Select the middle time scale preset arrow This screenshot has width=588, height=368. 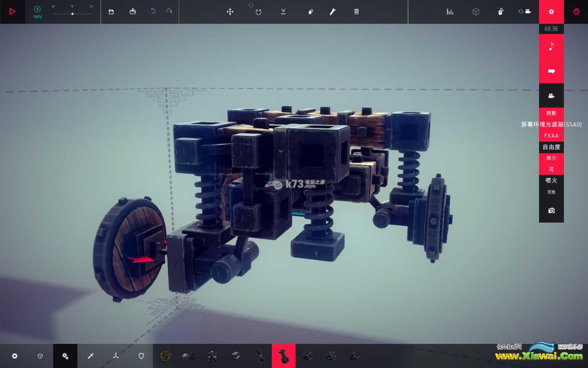(72, 7)
